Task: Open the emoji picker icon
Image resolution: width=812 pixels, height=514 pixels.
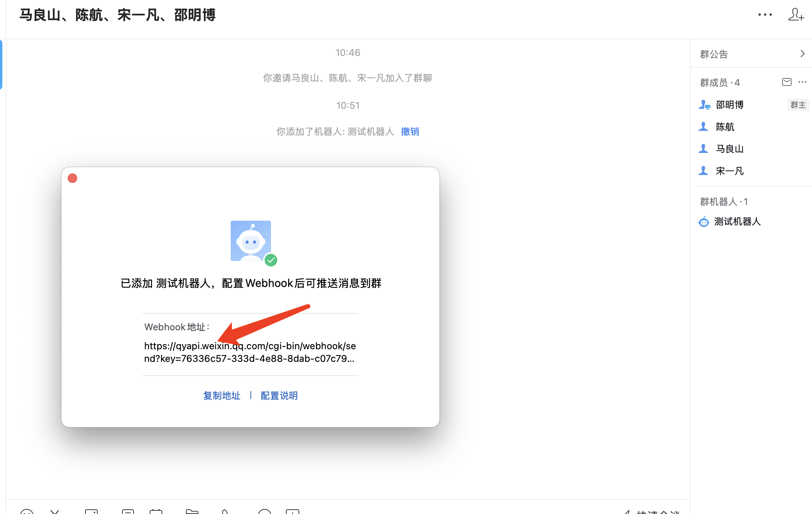Action: pyautogui.click(x=27, y=512)
